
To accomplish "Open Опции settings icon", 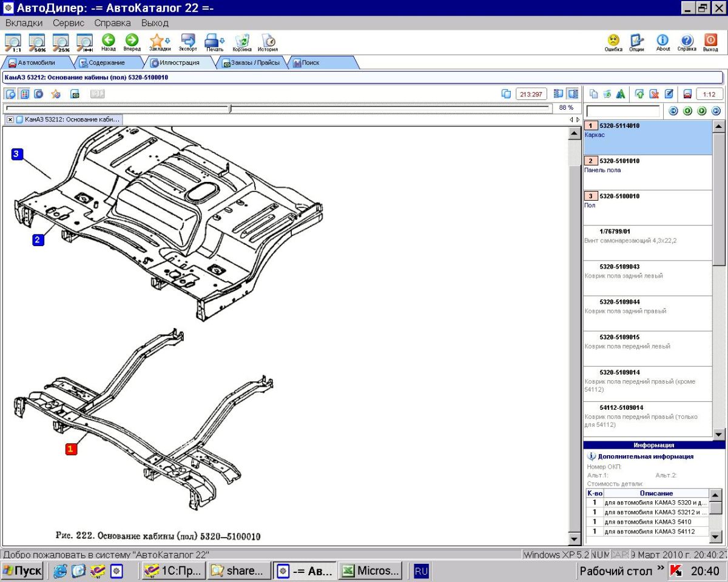I will 636,42.
